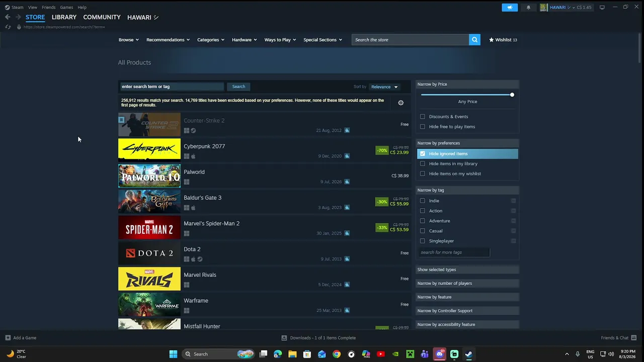Viewport: 644px width, 362px height.
Task: Select the Casual tag checkbox
Action: pyautogui.click(x=423, y=231)
